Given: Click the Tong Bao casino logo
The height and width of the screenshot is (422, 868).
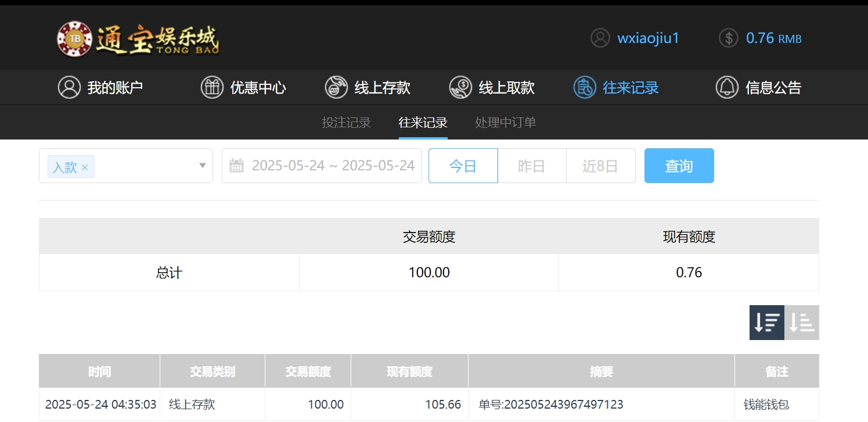Looking at the screenshot, I should [138, 39].
